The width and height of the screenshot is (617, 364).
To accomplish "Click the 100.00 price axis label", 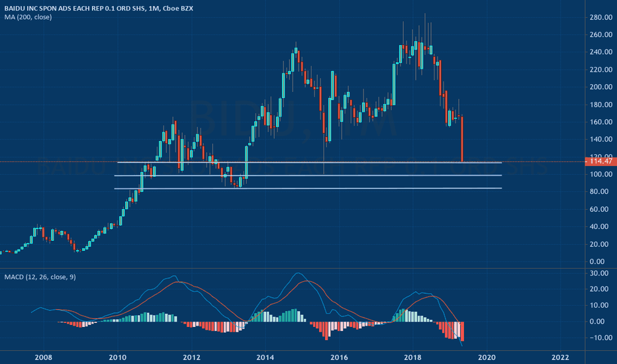I will pyautogui.click(x=601, y=174).
